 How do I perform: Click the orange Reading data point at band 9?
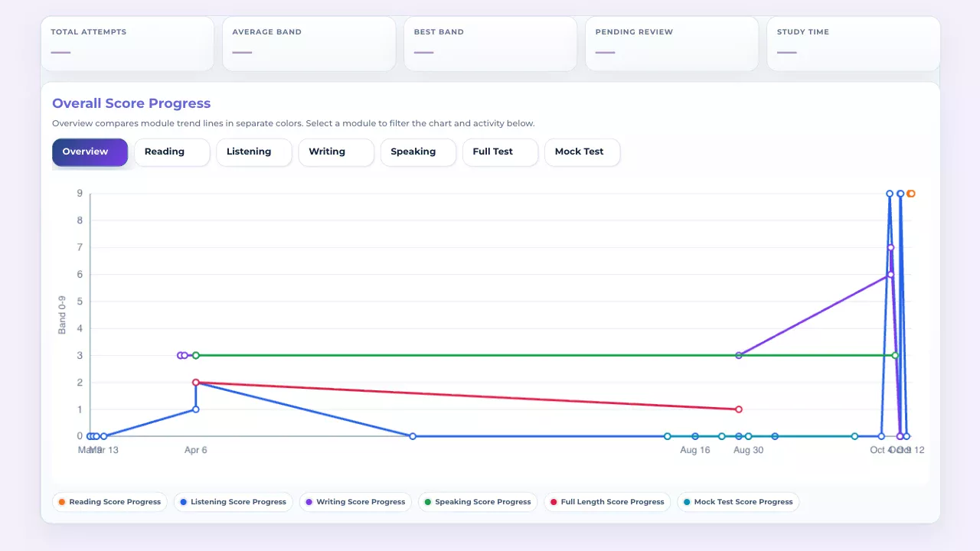(x=911, y=194)
